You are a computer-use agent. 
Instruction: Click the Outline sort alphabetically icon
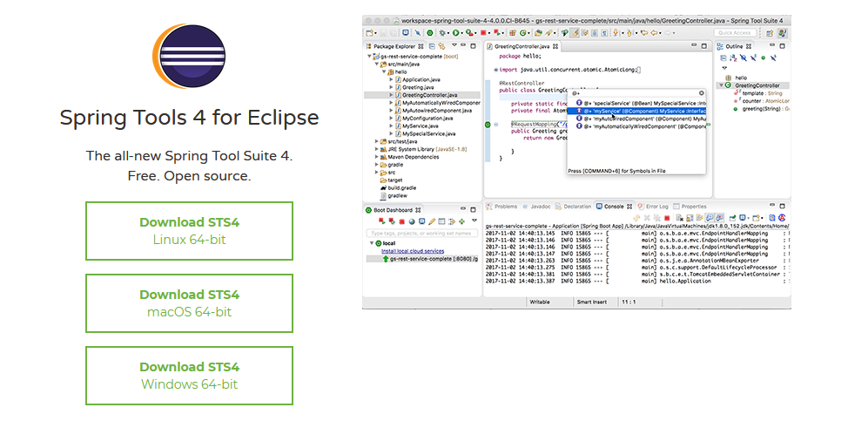coord(733,58)
